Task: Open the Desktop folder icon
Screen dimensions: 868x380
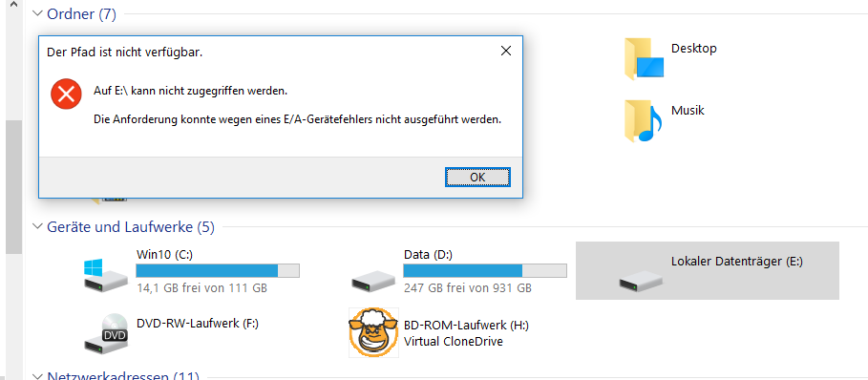Action: click(645, 58)
